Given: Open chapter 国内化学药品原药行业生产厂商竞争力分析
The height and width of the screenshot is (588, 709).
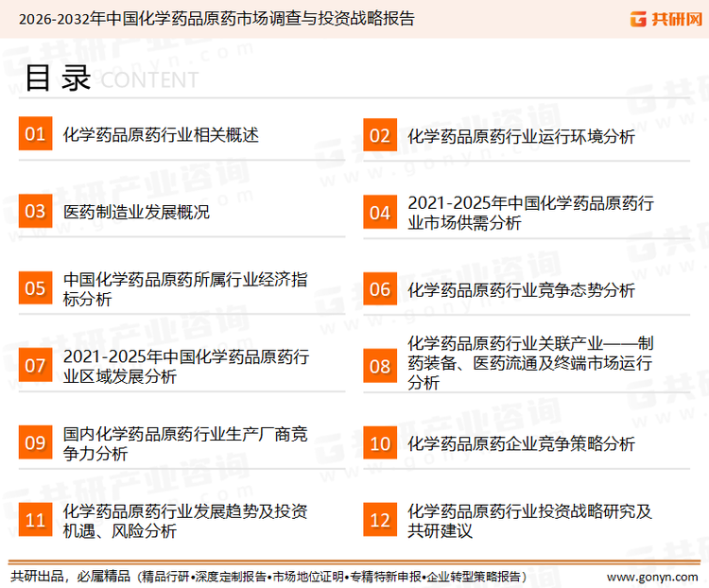Looking at the screenshot, I should [185, 443].
